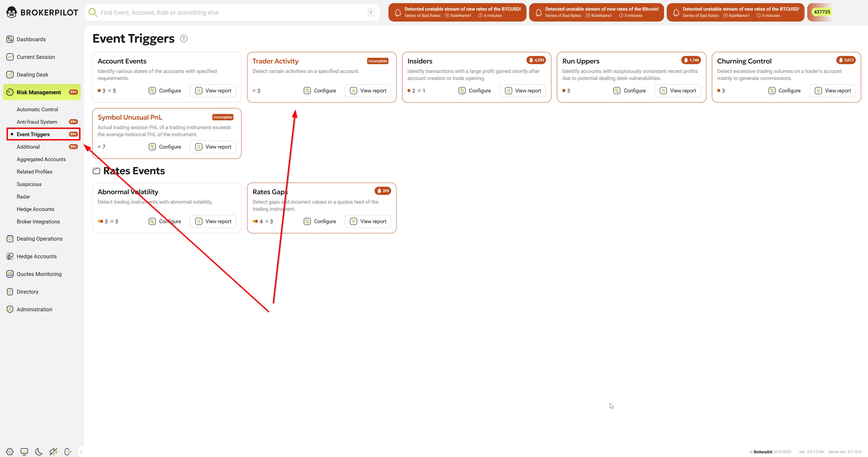868x457 pixels.
Task: Open Related Profiles submenu item
Action: coord(34,172)
